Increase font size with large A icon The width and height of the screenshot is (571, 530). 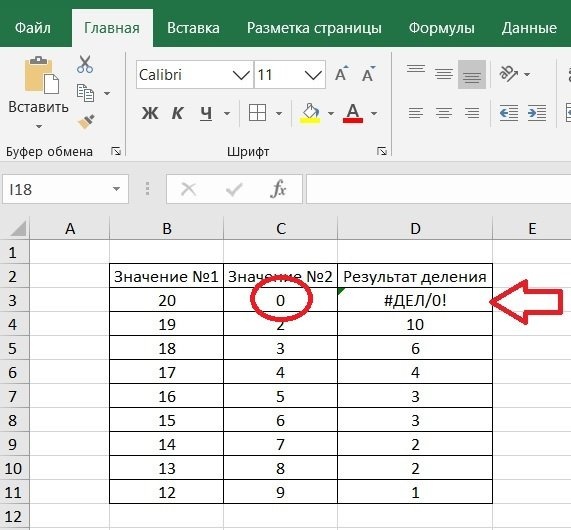tap(341, 74)
